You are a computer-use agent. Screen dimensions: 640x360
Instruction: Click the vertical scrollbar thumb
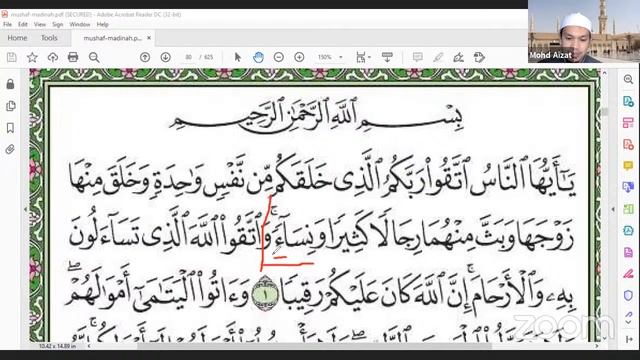tap(604, 111)
